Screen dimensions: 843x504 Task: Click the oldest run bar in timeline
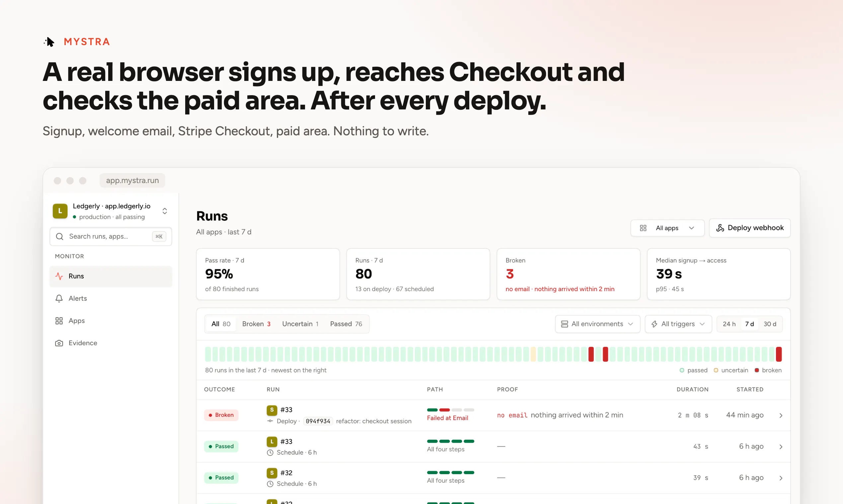[x=208, y=354]
